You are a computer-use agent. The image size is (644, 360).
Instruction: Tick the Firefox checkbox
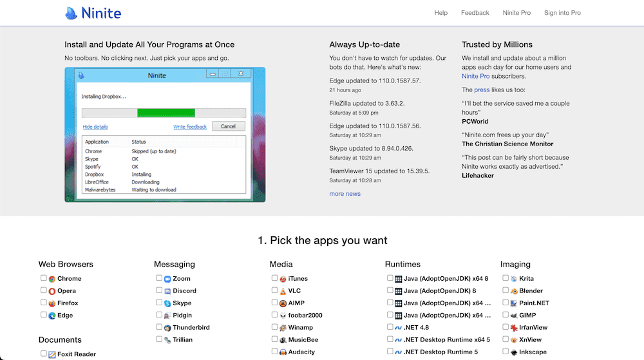[44, 303]
